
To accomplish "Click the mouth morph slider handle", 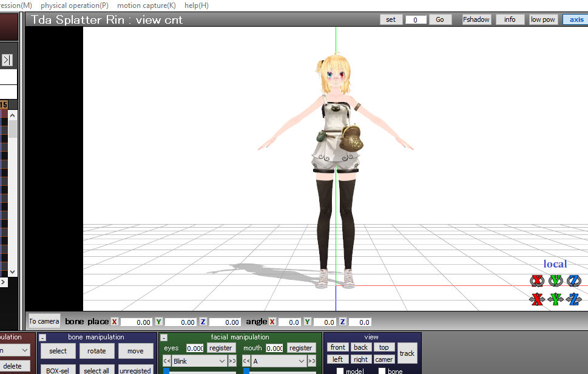I will (246, 371).
